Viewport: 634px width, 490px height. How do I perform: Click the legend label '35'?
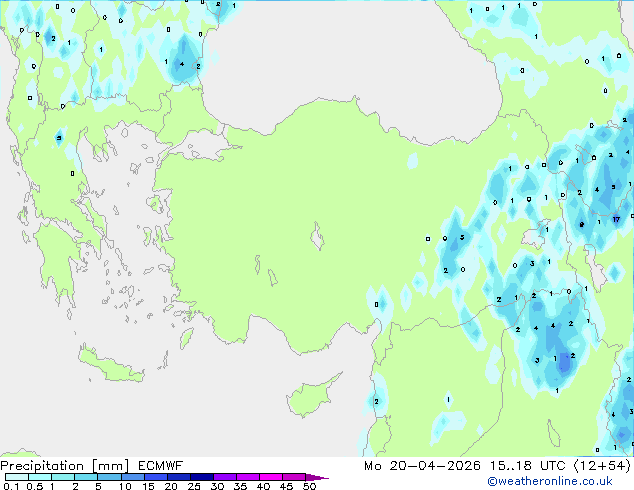tap(240, 486)
